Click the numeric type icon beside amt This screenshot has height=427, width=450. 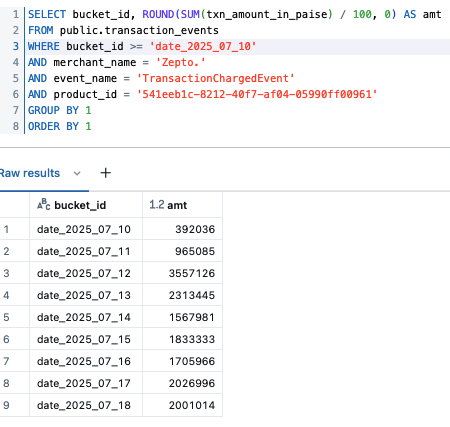pyautogui.click(x=156, y=205)
